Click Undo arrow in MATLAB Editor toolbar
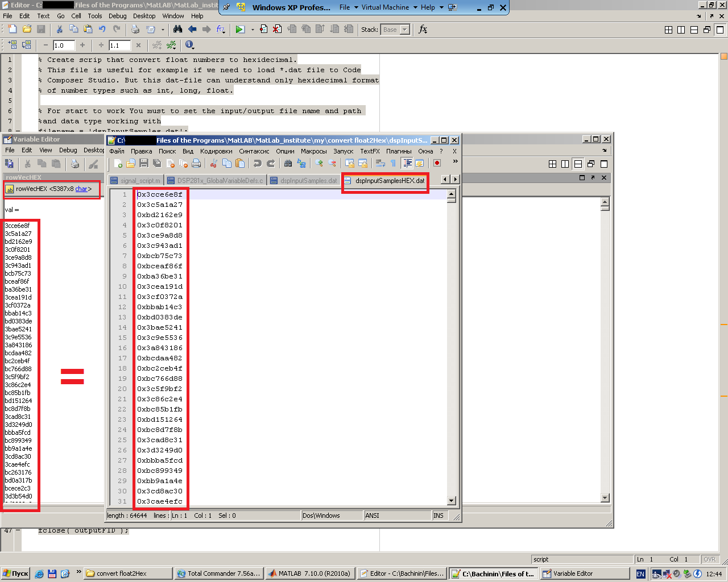Viewport: 728px width, 582px height. pyautogui.click(x=102, y=29)
